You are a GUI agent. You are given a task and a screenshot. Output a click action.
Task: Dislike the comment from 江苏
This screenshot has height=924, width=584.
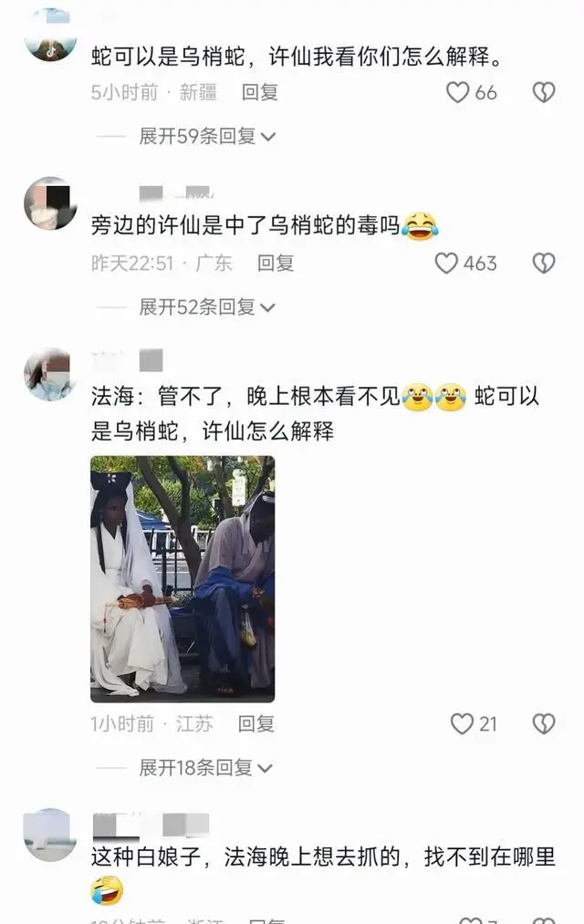coord(543,723)
